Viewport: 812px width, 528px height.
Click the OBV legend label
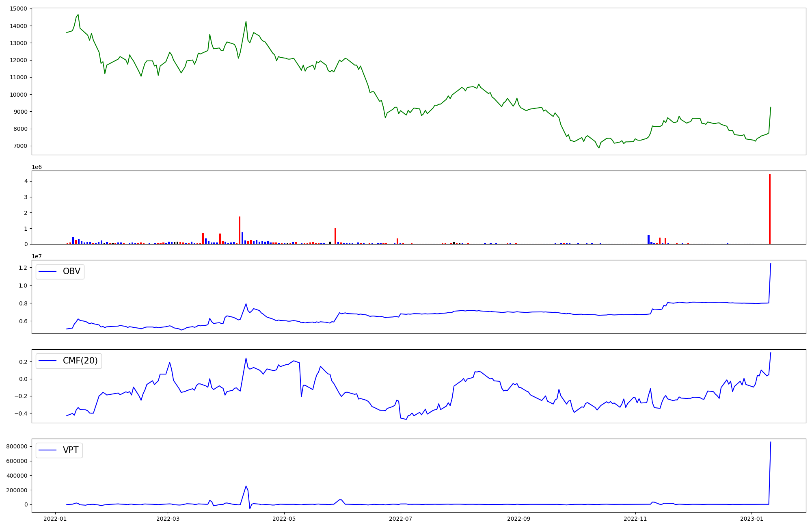(x=71, y=271)
